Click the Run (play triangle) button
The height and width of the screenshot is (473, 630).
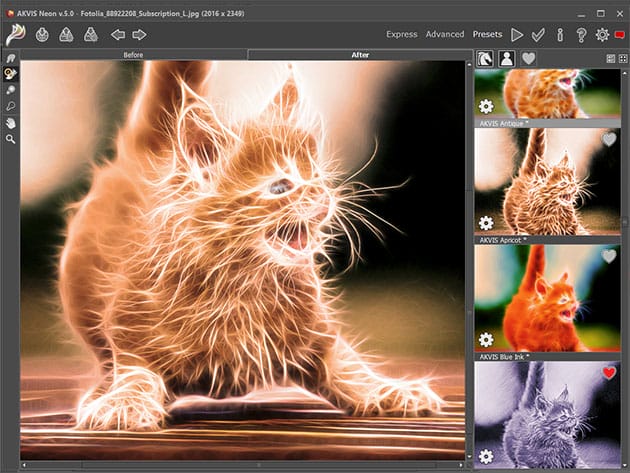pos(517,34)
